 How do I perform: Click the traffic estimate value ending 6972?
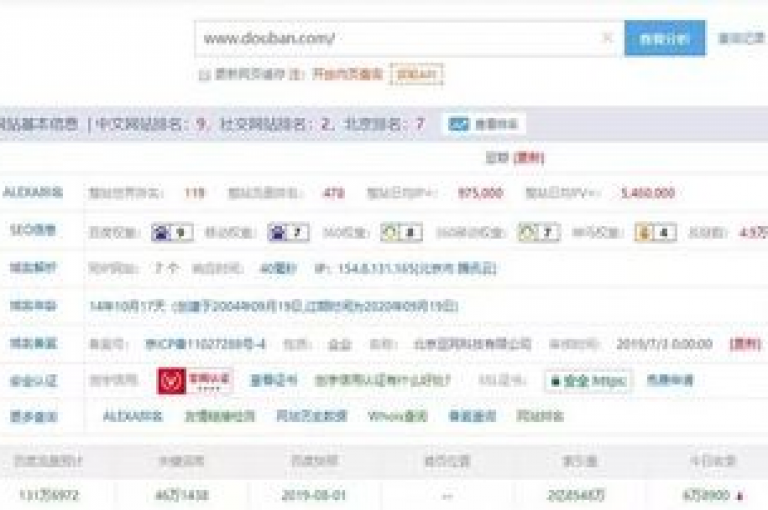tap(48, 496)
